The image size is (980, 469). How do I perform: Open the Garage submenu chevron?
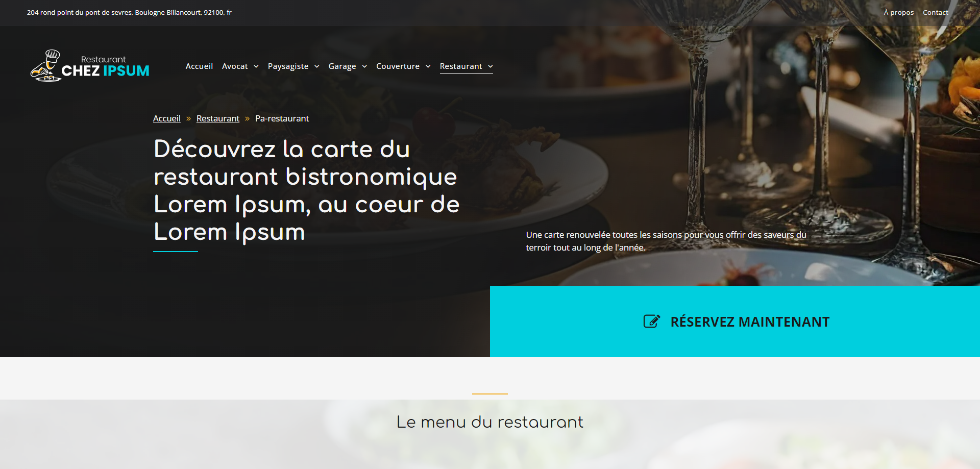click(x=364, y=66)
